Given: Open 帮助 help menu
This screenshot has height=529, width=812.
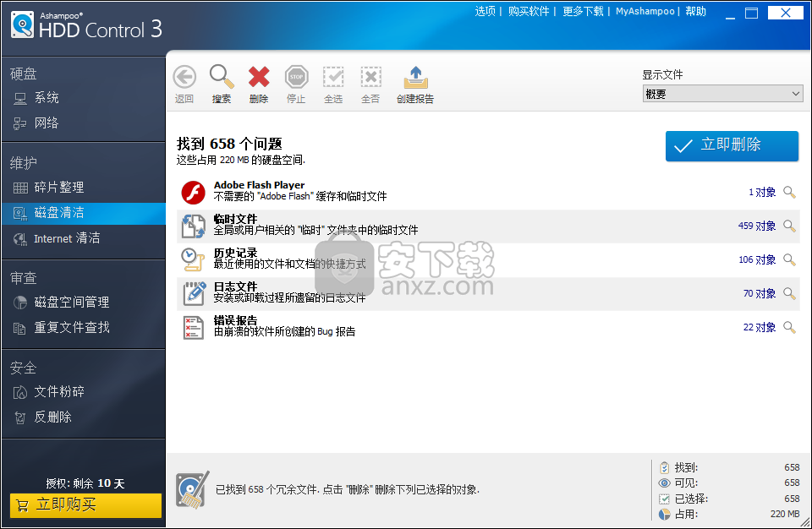Looking at the screenshot, I should [x=695, y=11].
